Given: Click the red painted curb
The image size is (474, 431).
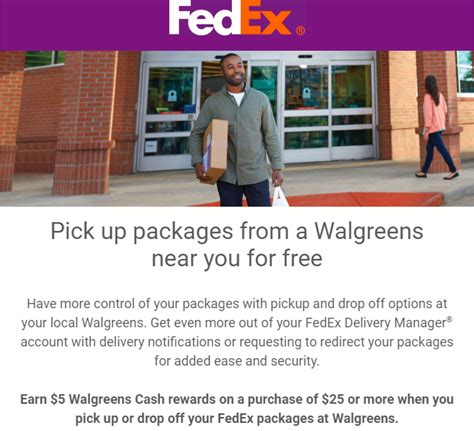Looking at the screenshot, I should pyautogui.click(x=362, y=200).
